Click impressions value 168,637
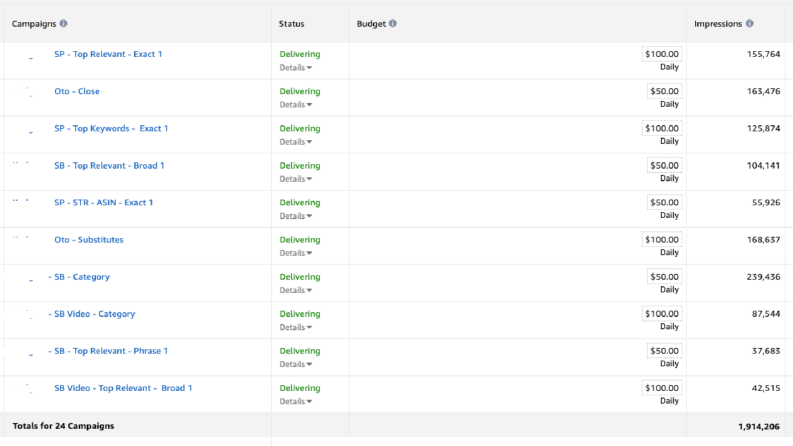 tap(763, 240)
